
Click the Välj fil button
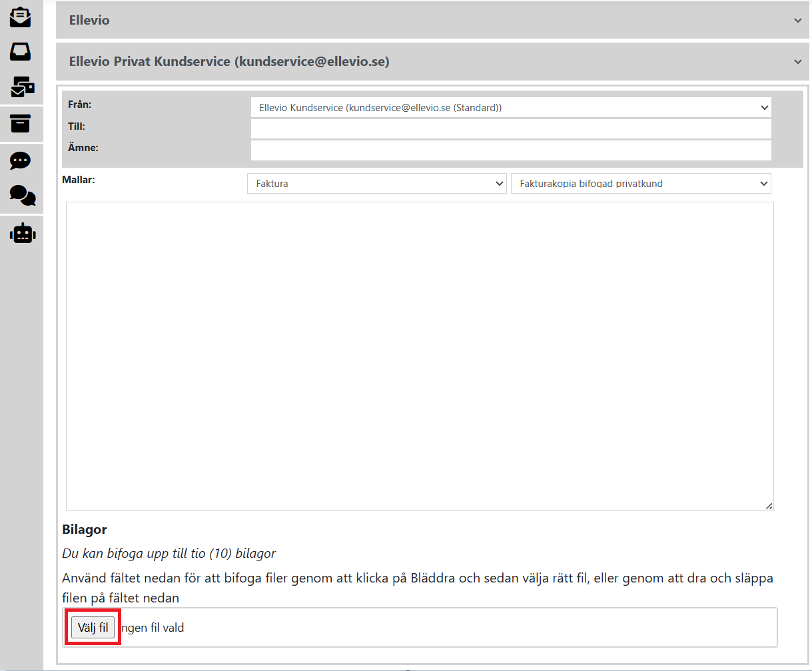click(x=93, y=628)
